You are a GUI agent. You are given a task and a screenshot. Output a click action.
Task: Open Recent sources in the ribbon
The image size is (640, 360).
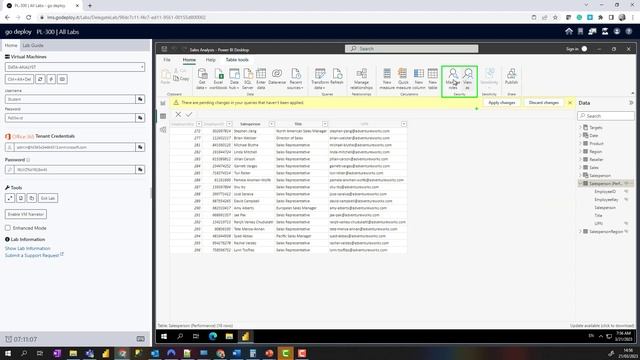coord(296,78)
